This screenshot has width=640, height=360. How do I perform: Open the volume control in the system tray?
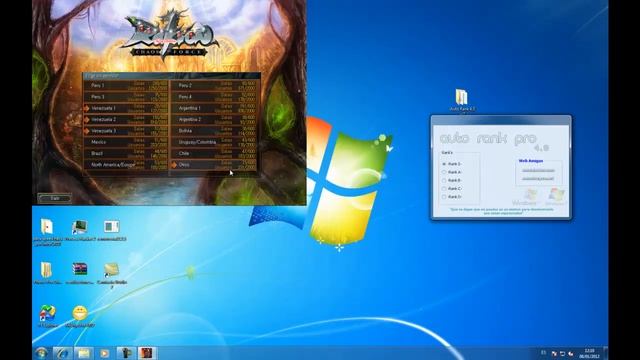tap(571, 353)
